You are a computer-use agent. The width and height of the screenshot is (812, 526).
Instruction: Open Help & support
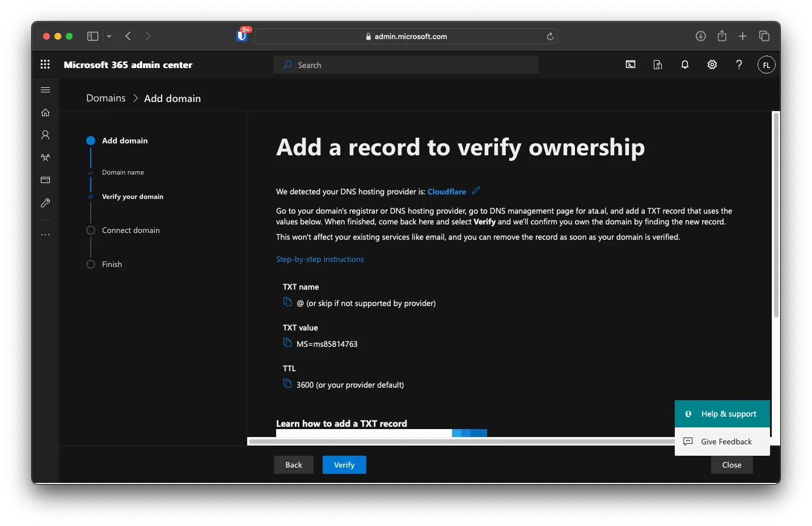pyautogui.click(x=722, y=414)
